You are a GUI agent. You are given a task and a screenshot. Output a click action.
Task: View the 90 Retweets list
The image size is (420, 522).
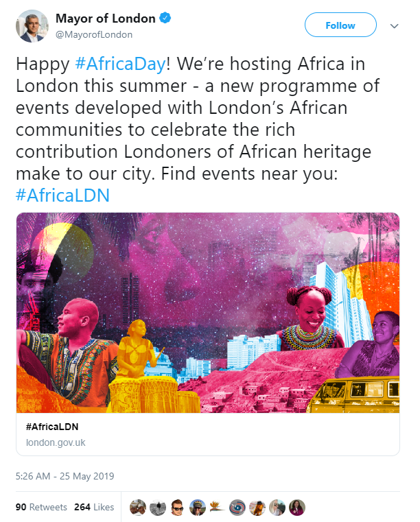click(x=41, y=507)
